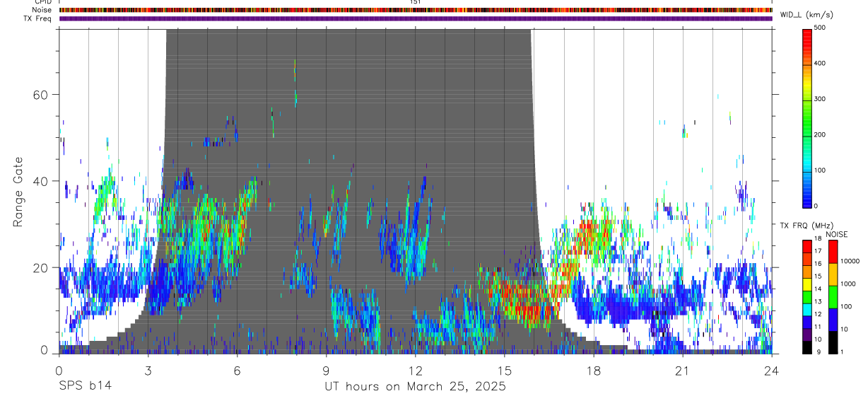Click the 10000 tick on the NOISE scale
The width and height of the screenshot is (868, 401).
point(850,262)
